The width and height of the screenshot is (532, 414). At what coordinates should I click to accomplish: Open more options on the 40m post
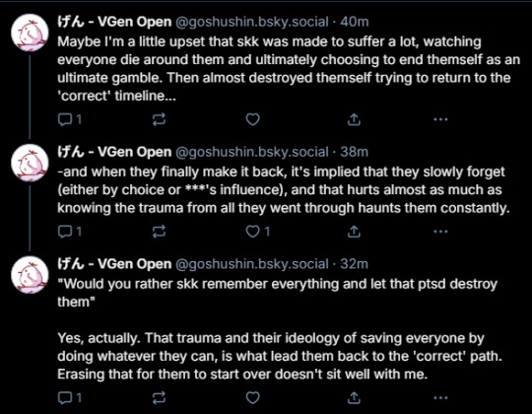440,119
